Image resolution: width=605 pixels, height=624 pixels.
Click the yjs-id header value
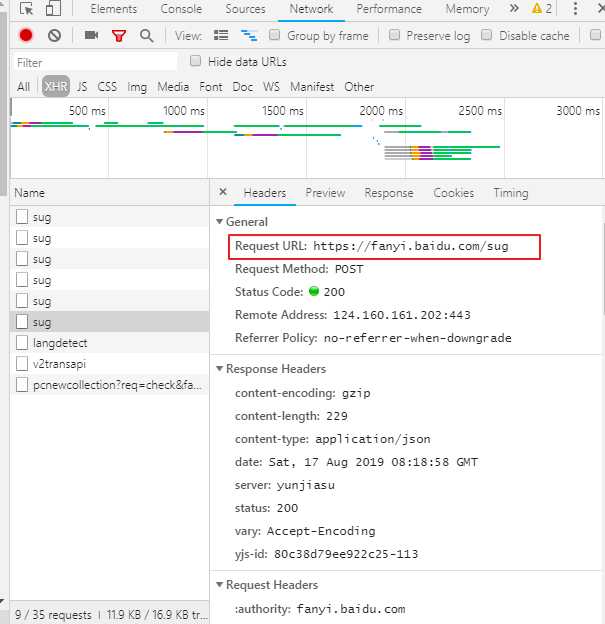[x=346, y=554]
